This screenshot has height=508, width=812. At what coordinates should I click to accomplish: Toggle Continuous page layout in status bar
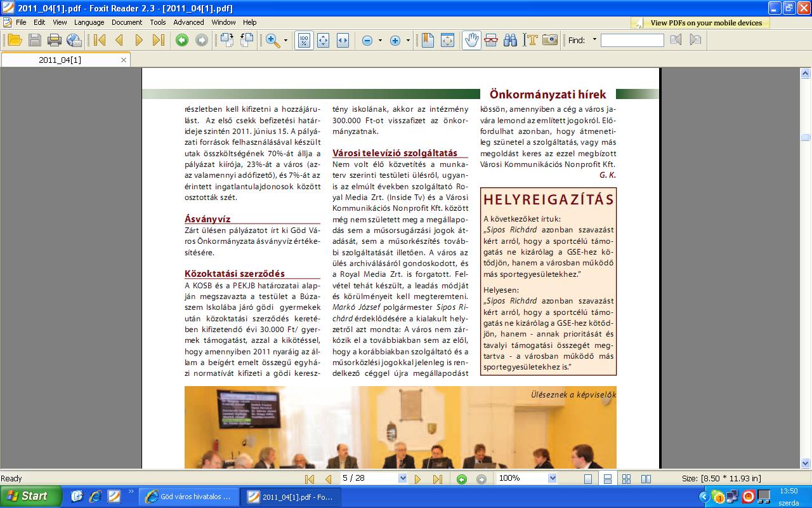(x=607, y=479)
